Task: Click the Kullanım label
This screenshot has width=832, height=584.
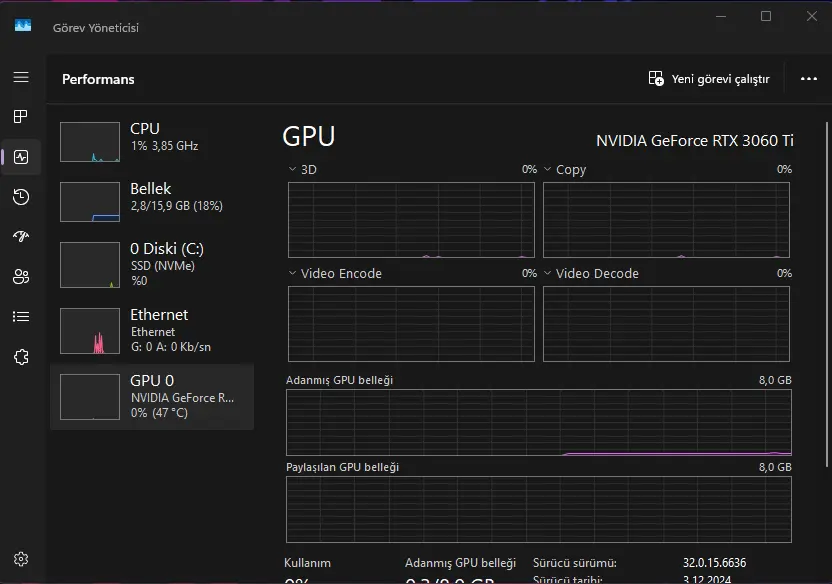Action: [307, 563]
